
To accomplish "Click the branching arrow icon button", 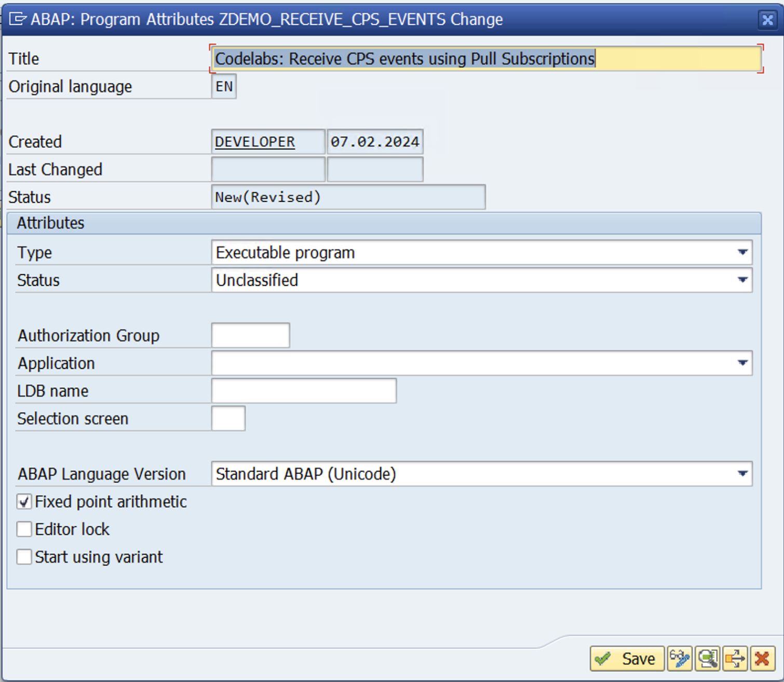I will click(x=735, y=659).
